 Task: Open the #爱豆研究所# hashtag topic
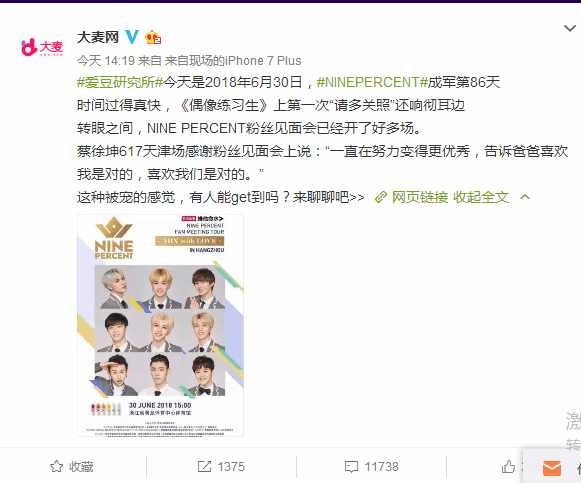tap(120, 82)
